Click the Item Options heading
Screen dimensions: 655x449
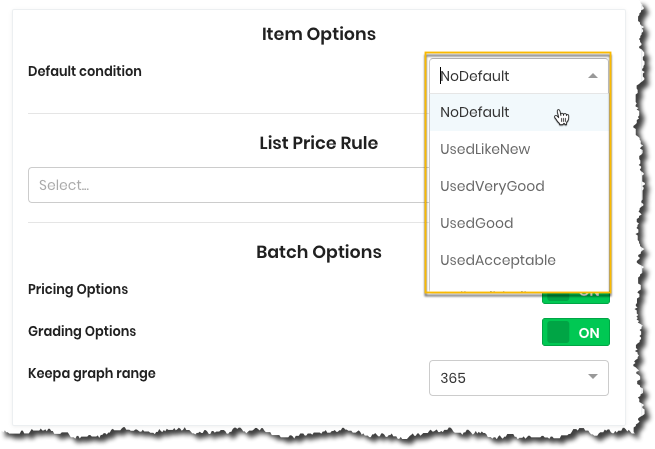coord(319,34)
